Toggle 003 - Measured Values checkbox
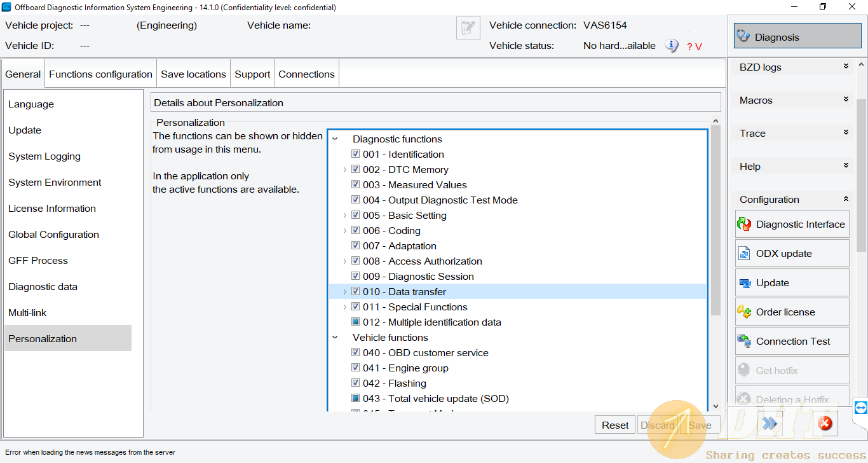 (x=356, y=185)
